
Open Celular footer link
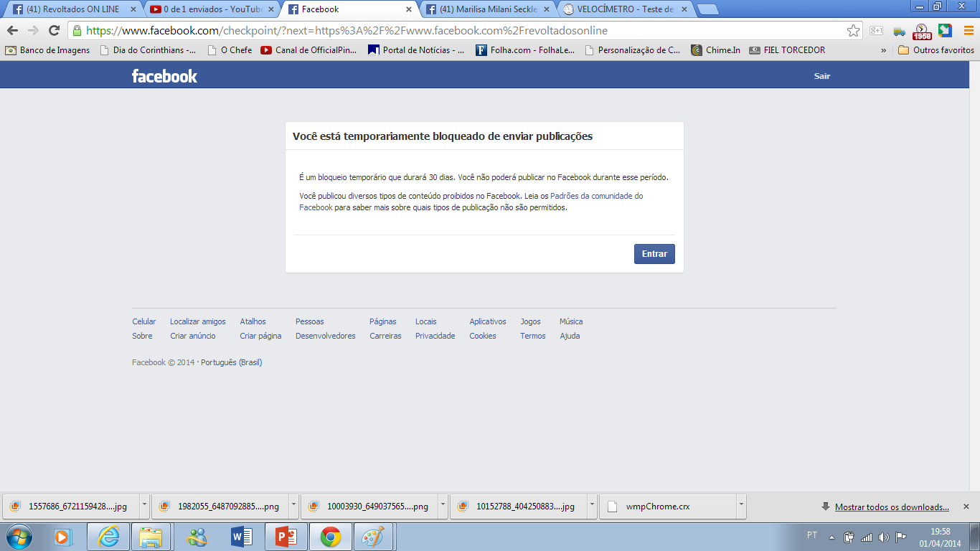tap(144, 321)
